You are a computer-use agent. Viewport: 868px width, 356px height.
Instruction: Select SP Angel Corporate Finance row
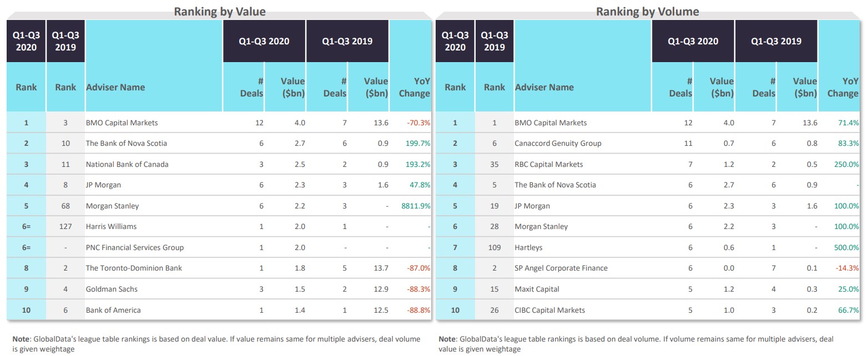pyautogui.click(x=561, y=268)
